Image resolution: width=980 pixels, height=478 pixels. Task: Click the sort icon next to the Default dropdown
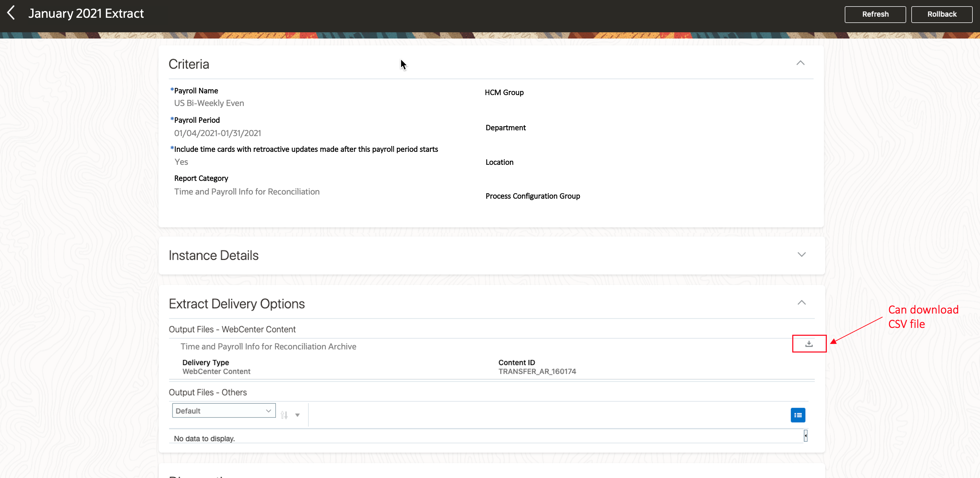point(284,414)
